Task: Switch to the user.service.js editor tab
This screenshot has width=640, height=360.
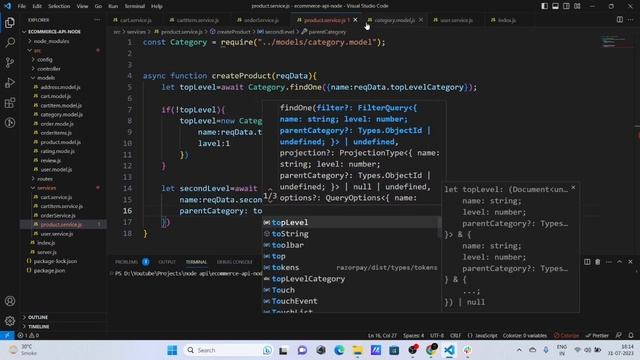Action: [x=456, y=20]
